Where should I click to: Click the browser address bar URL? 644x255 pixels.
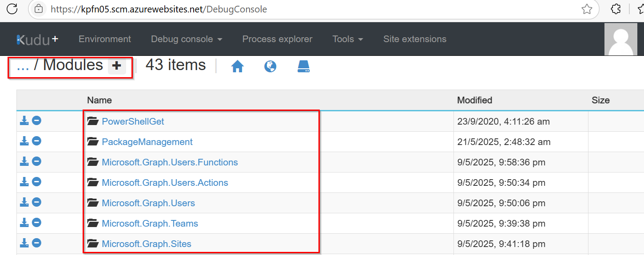[x=159, y=9]
